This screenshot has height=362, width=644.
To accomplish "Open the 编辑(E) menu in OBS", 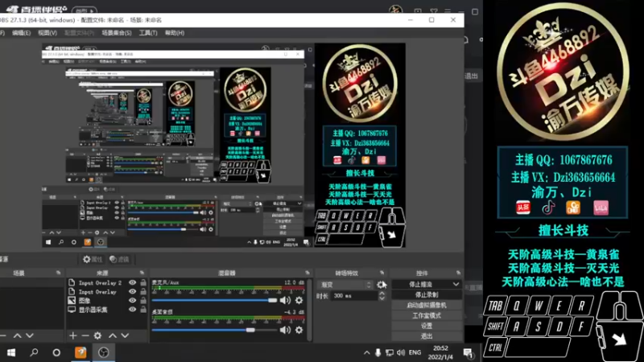I will (x=22, y=33).
